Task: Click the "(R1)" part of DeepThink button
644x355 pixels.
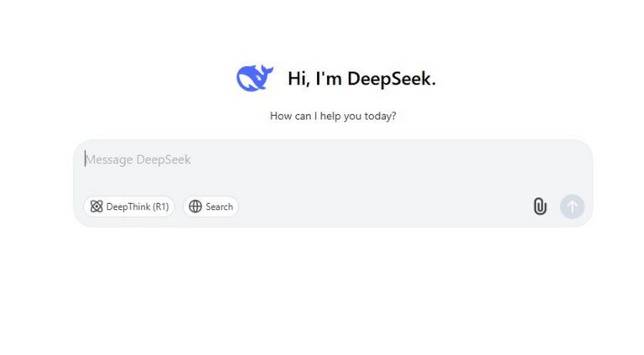Action: coord(161,206)
